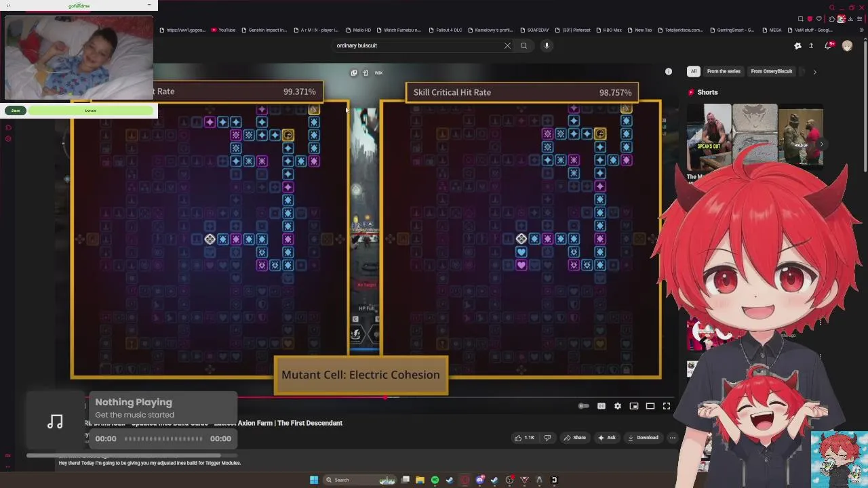Expand the bookmarks overflow chevron
The height and width of the screenshot is (488, 868).
pos(863,30)
